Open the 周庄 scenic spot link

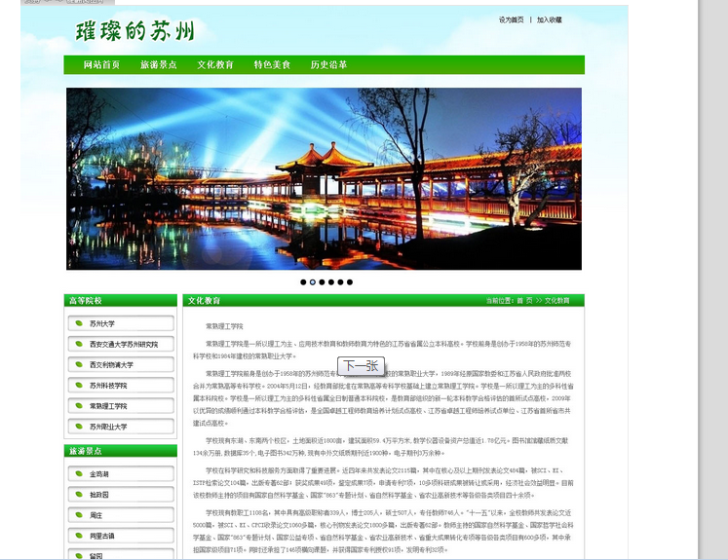click(x=96, y=515)
